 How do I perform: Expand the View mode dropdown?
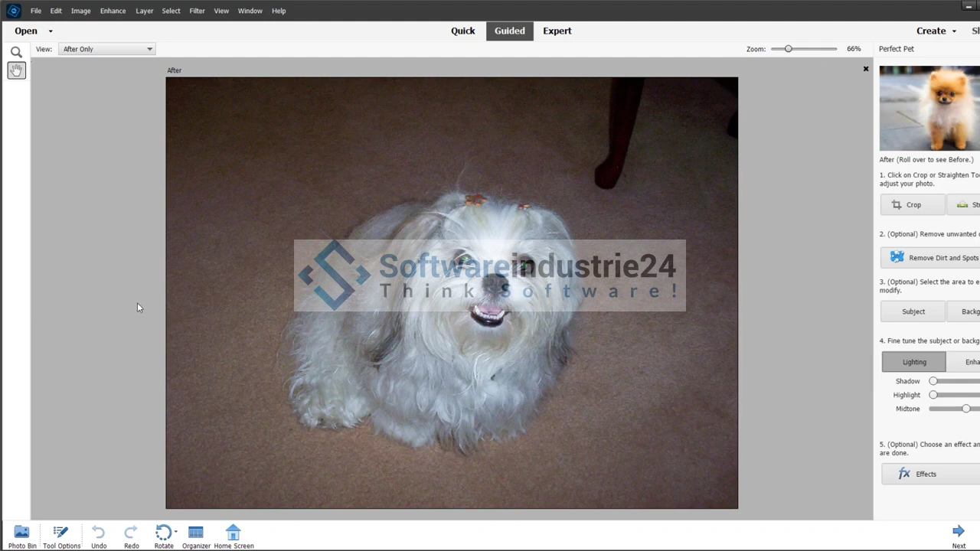click(x=107, y=49)
